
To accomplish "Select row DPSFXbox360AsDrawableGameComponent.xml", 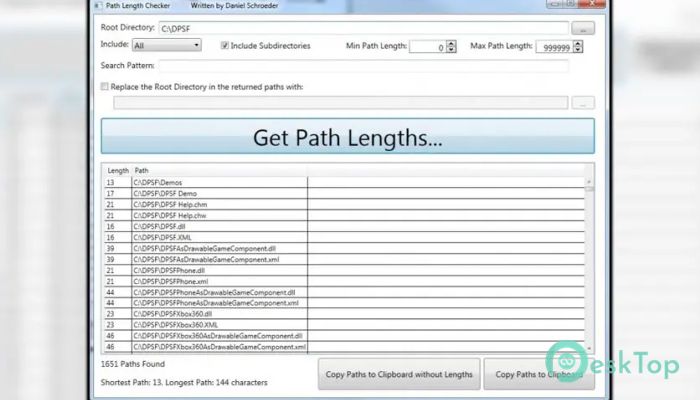I will (344, 347).
